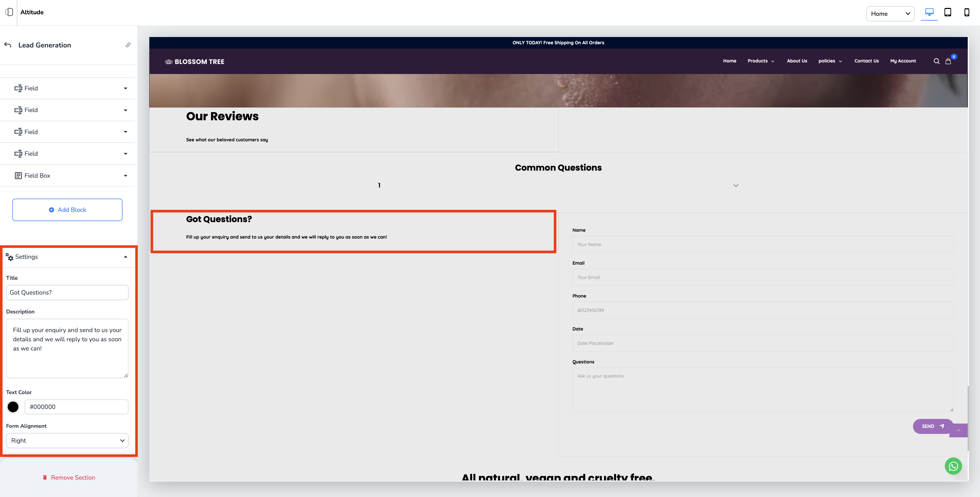The image size is (980, 497).
Task: Open Form Alignment dropdown
Action: tap(67, 440)
